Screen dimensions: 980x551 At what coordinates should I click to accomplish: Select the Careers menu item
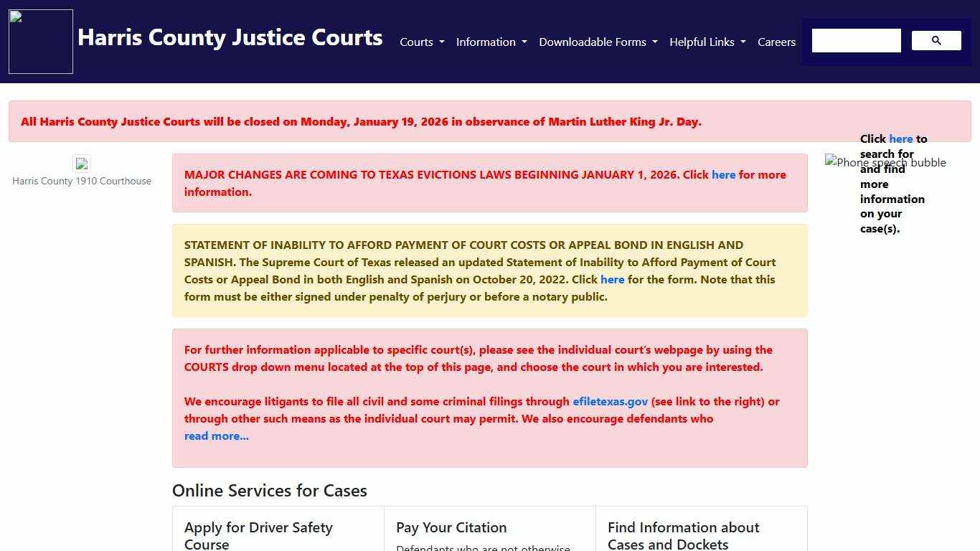[x=776, y=42]
